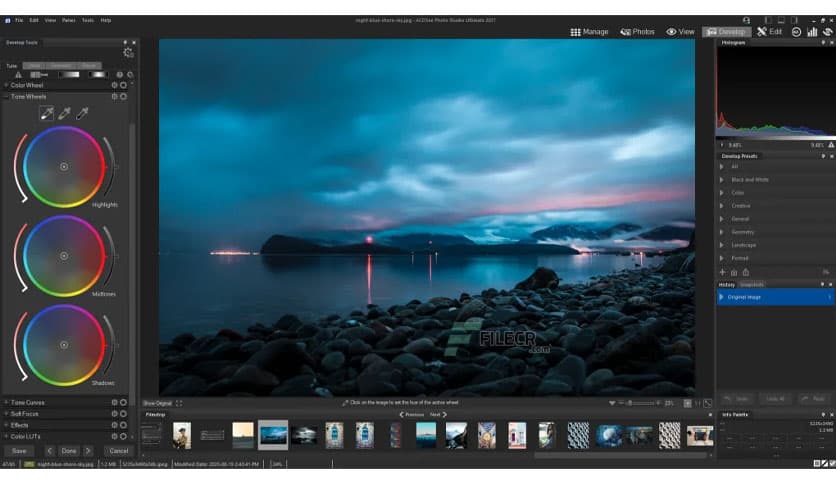
Task: Toggle Tone Curves enable circle
Action: (123, 402)
